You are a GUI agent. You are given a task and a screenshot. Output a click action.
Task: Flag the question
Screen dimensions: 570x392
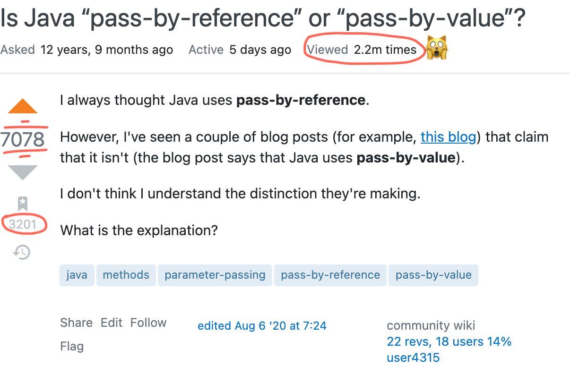point(72,346)
